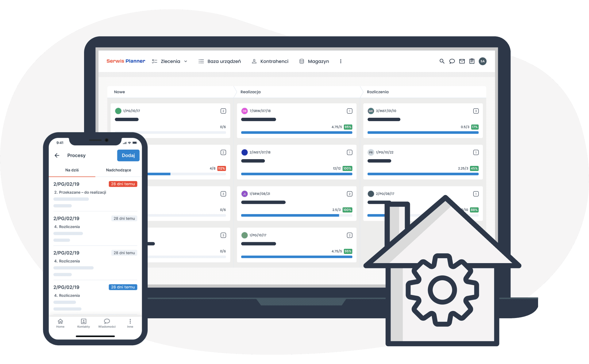589x364 pixels.
Task: Open order card 1/PG/10/17 in Nowe
Action: tap(170, 120)
